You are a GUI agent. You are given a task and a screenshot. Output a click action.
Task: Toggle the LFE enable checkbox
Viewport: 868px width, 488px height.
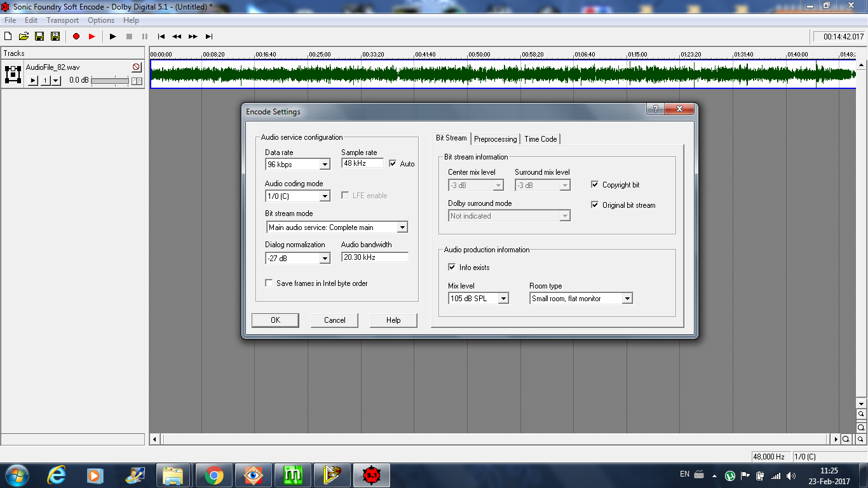[346, 195]
